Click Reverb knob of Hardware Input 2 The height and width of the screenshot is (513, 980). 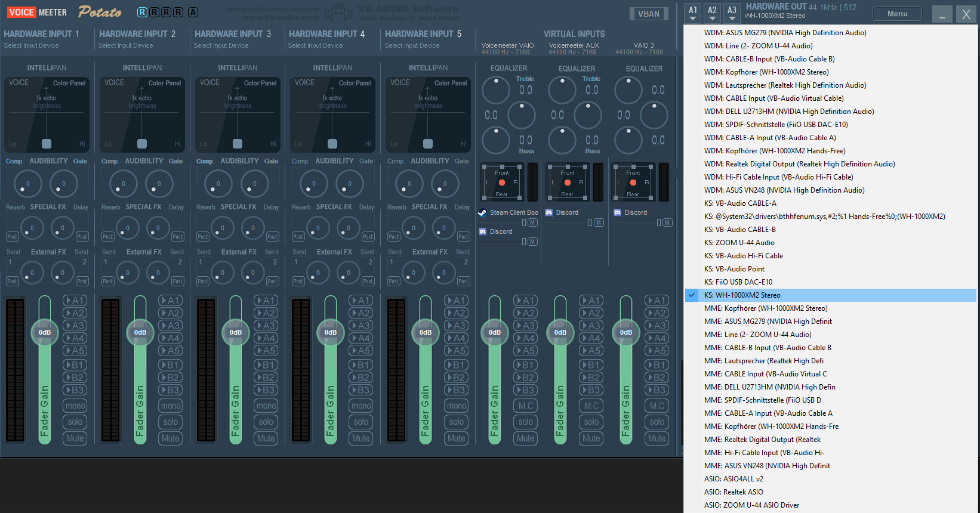point(127,228)
